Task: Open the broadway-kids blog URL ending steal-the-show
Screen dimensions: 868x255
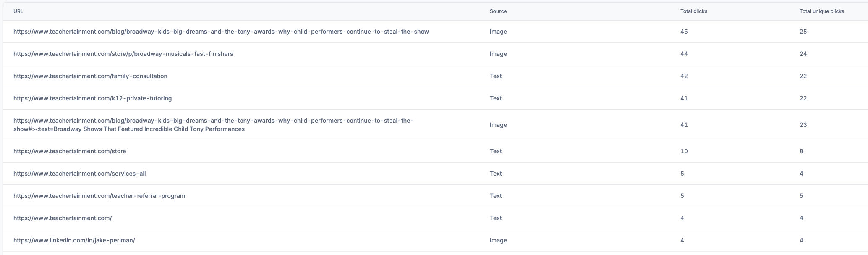Action: pyautogui.click(x=221, y=32)
